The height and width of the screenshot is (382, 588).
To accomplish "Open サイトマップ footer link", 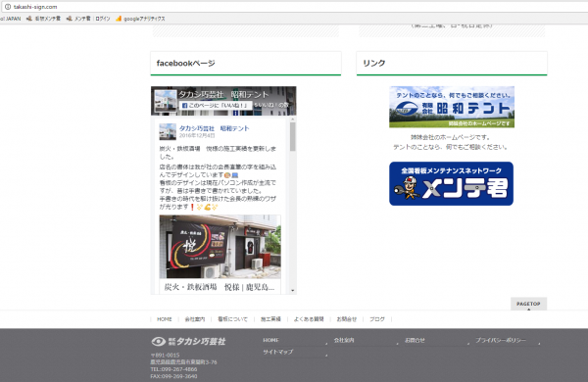I will coord(278,352).
